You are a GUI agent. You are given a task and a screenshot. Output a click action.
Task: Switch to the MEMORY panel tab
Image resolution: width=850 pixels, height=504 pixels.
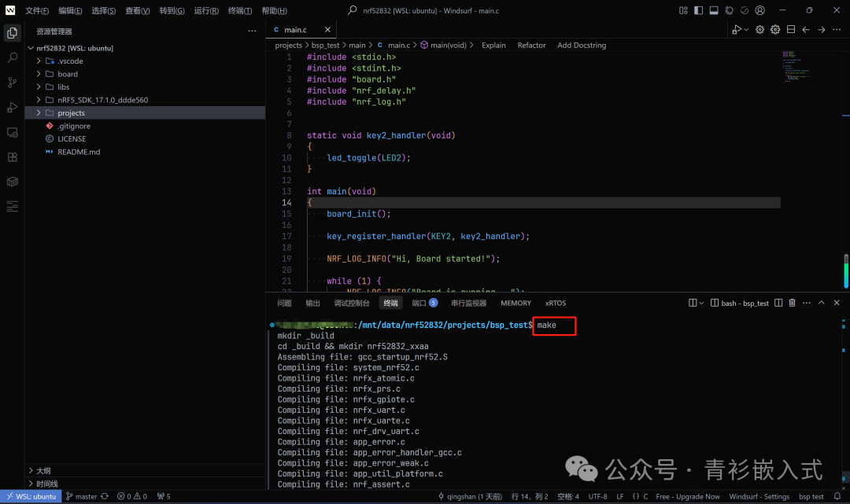point(516,303)
